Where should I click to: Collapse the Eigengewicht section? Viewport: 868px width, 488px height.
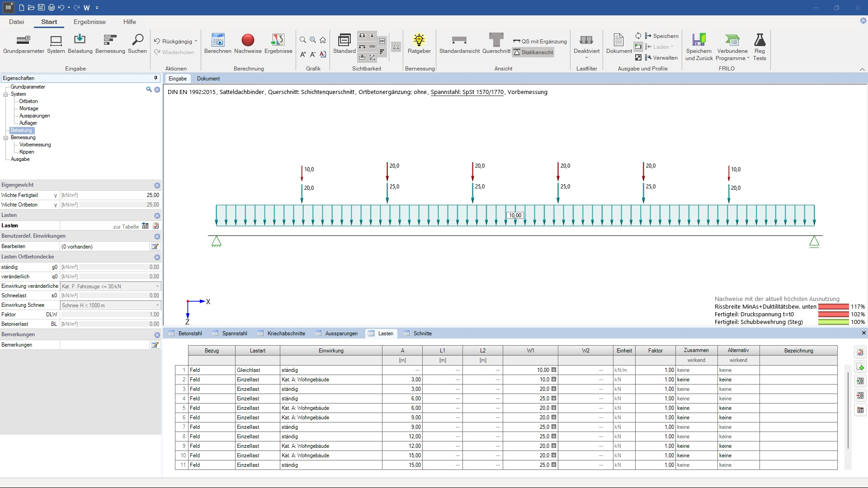(x=157, y=185)
